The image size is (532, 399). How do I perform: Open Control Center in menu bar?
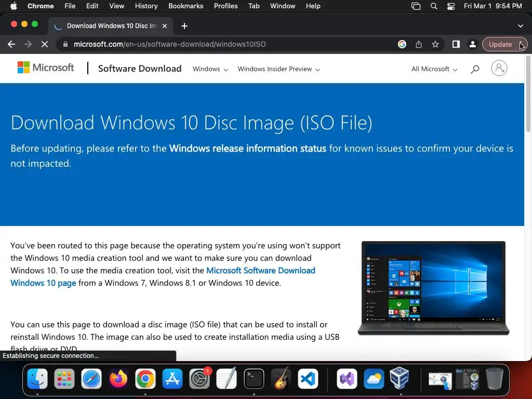tap(451, 6)
